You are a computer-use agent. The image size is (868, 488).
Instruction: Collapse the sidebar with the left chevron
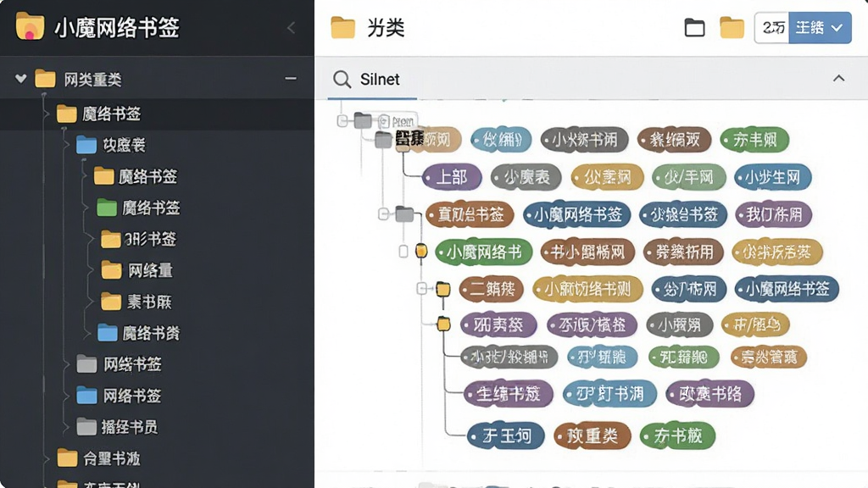292,28
